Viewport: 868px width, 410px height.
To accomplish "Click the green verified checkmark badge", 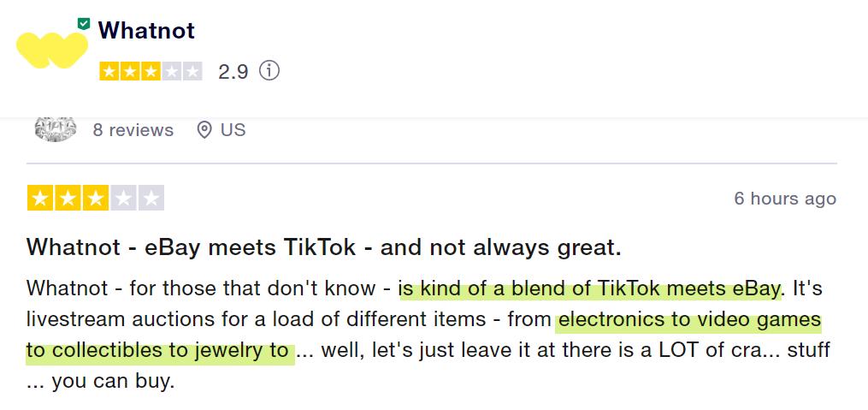I will (x=83, y=24).
